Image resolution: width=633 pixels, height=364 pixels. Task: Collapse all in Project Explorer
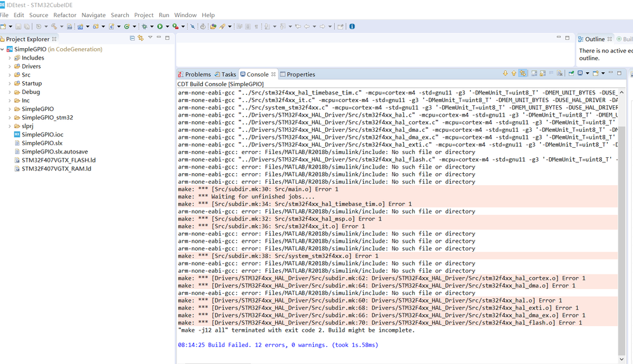132,38
